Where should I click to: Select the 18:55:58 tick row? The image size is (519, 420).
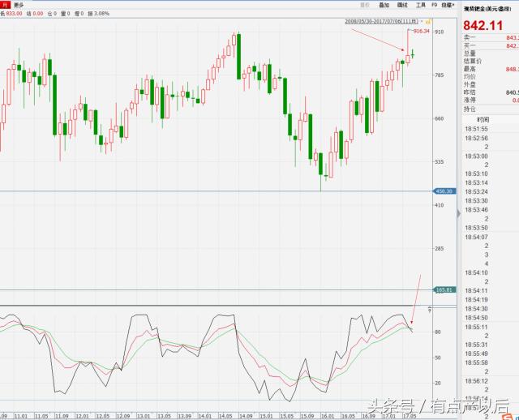pos(491,362)
